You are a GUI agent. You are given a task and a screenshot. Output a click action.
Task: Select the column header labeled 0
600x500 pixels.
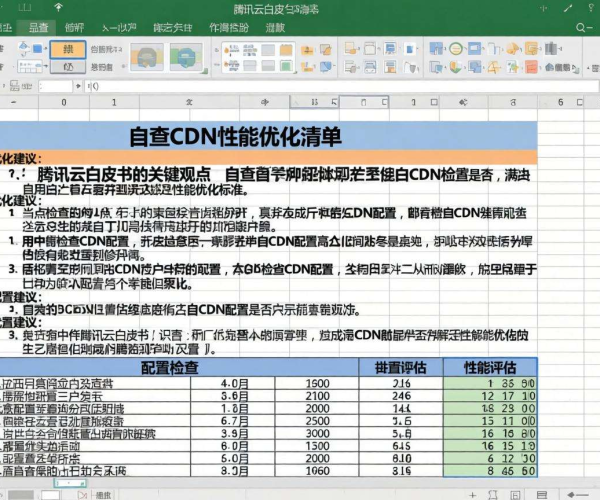(64, 102)
